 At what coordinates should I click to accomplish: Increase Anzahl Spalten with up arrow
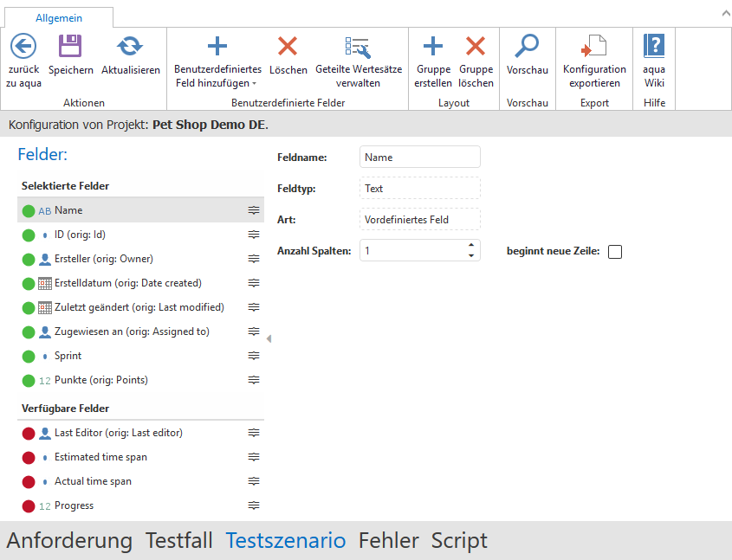pos(471,246)
